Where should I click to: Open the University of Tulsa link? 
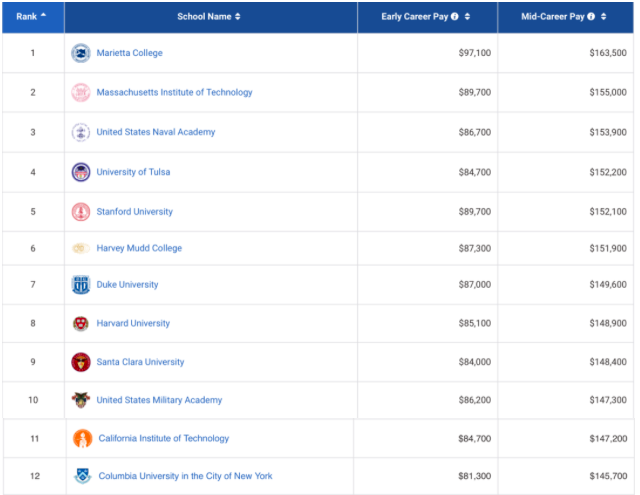[133, 172]
